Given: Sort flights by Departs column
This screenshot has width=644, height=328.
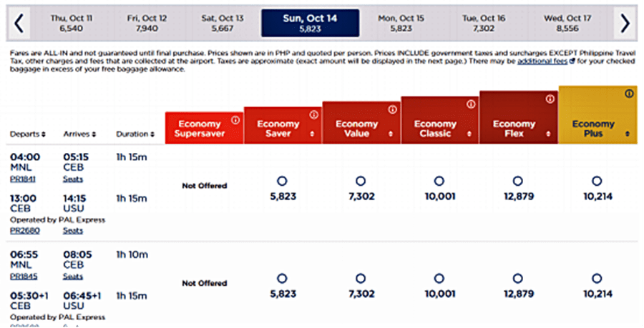Looking at the screenshot, I should [28, 134].
